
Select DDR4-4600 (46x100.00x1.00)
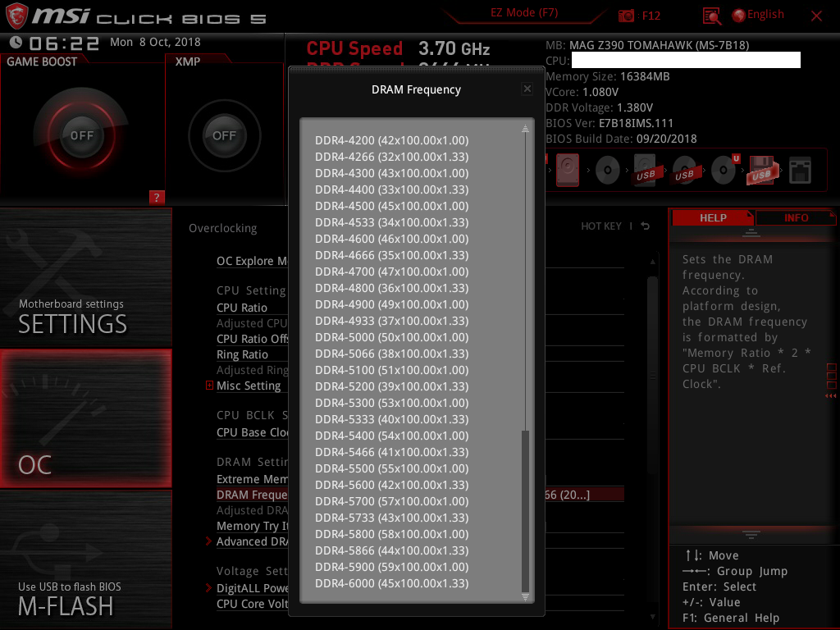[391, 239]
